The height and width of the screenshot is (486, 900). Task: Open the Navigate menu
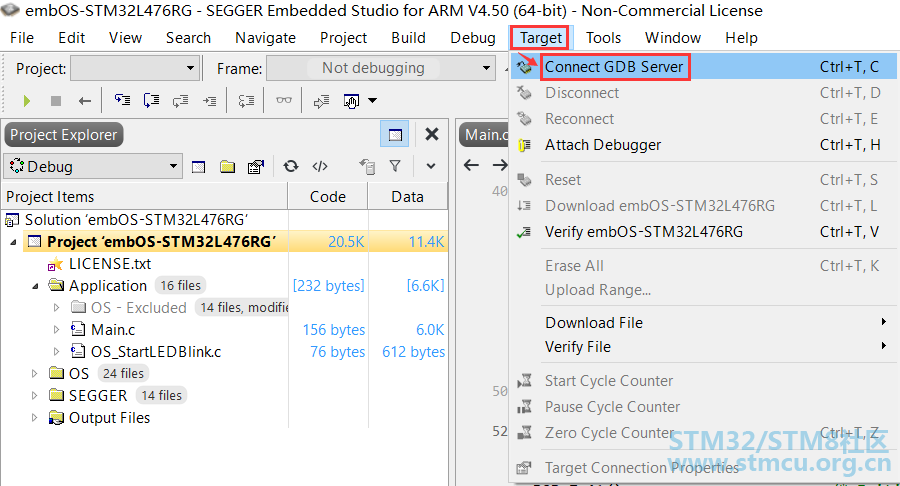[265, 38]
